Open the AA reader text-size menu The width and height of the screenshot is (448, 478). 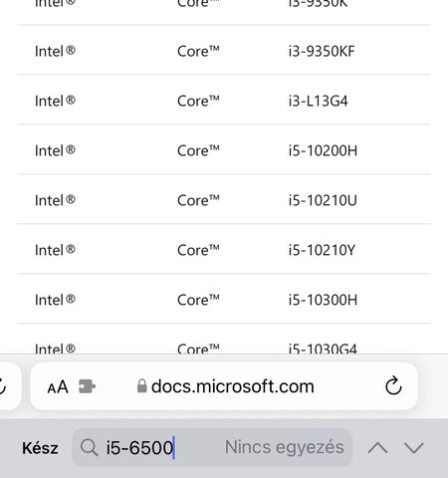pyautogui.click(x=58, y=387)
